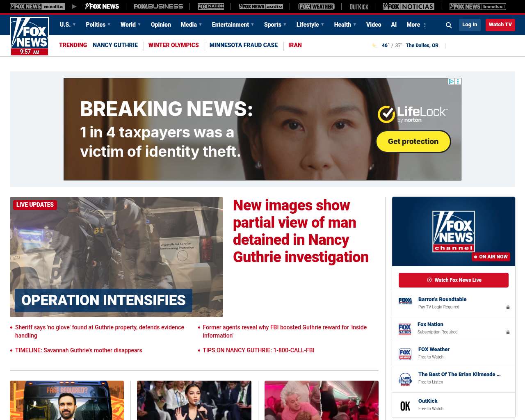This screenshot has width=525, height=420.
Task: Click the Watch TV button
Action: [500, 25]
